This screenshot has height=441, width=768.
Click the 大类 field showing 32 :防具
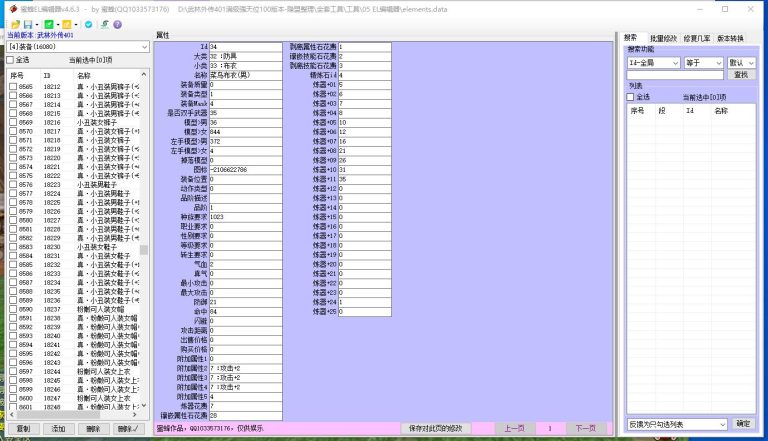click(245, 56)
